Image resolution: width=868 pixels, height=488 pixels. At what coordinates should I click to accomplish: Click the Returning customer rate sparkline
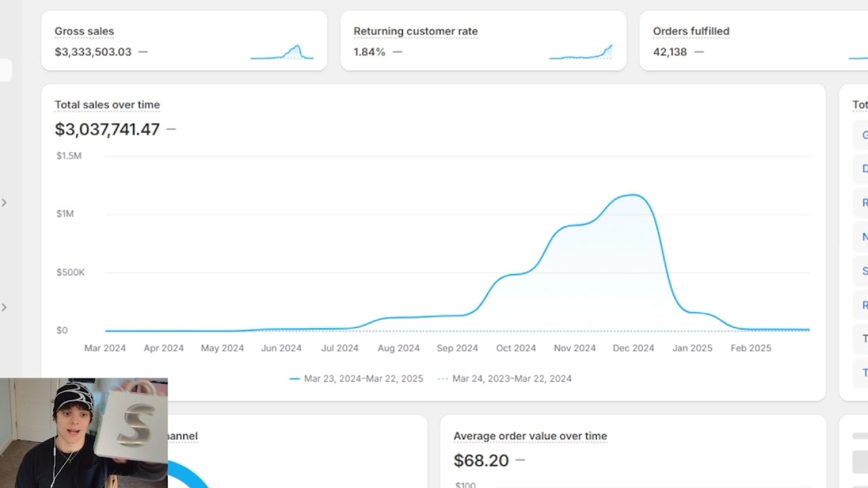tap(580, 52)
